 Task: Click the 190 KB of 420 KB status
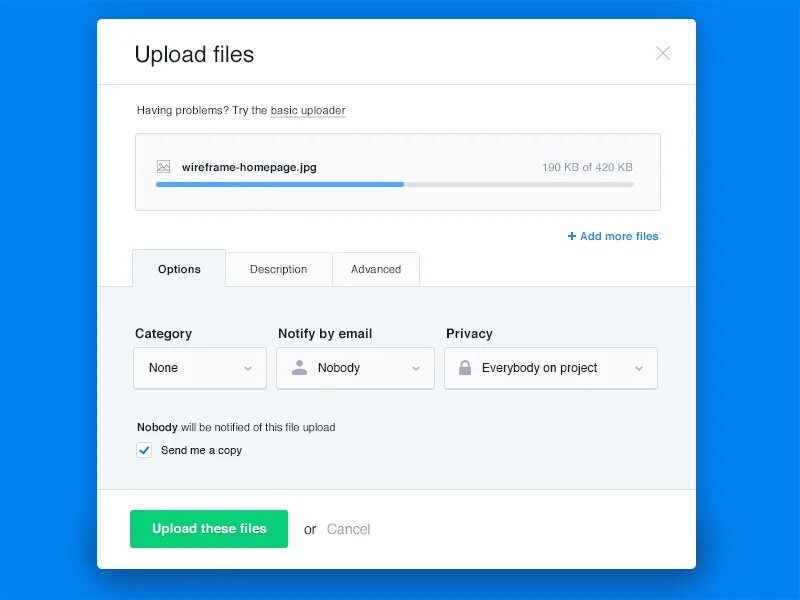click(587, 167)
